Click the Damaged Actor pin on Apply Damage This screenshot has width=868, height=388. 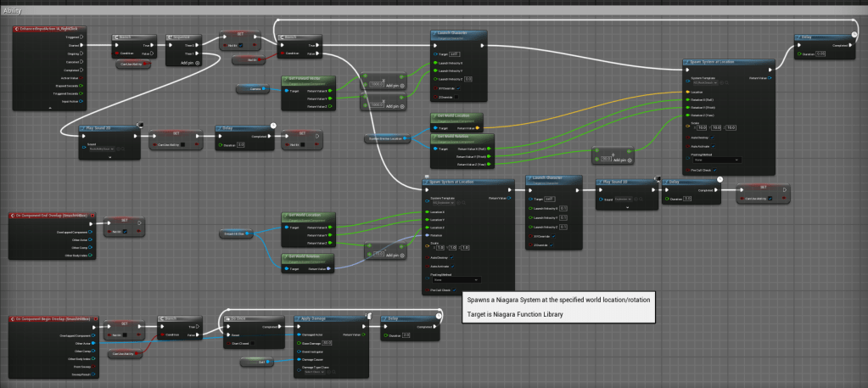pyautogui.click(x=297, y=335)
